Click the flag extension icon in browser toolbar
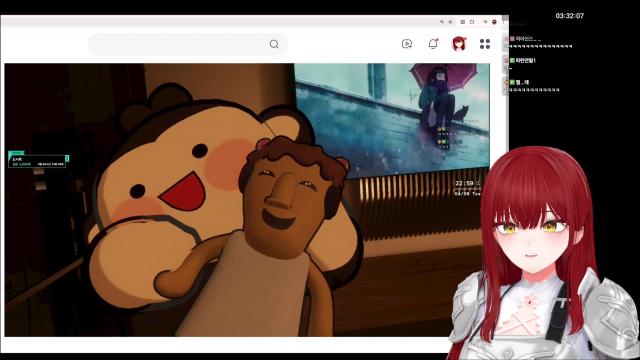The image size is (640, 360). (x=485, y=22)
